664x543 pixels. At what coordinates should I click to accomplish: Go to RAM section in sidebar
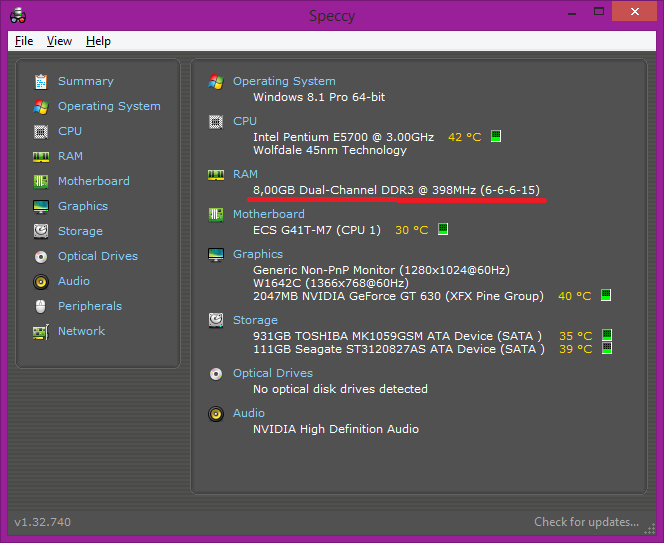tap(70, 156)
